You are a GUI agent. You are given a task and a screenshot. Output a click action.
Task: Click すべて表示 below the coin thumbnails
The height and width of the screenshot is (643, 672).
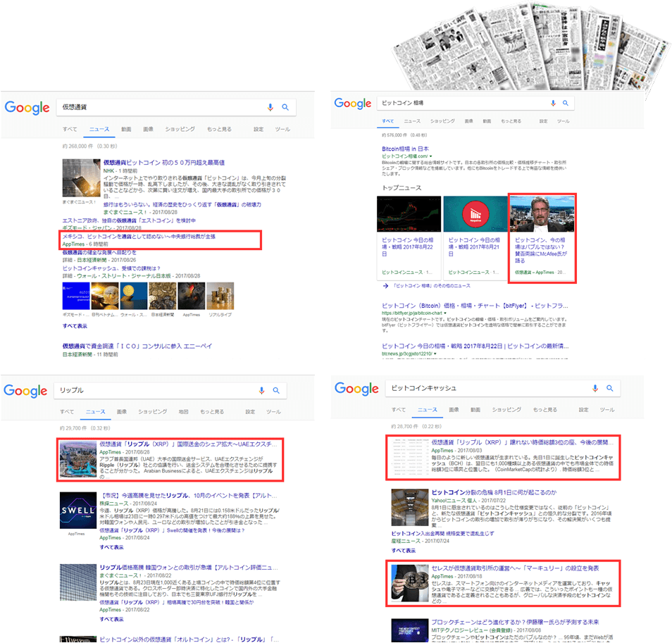75,326
